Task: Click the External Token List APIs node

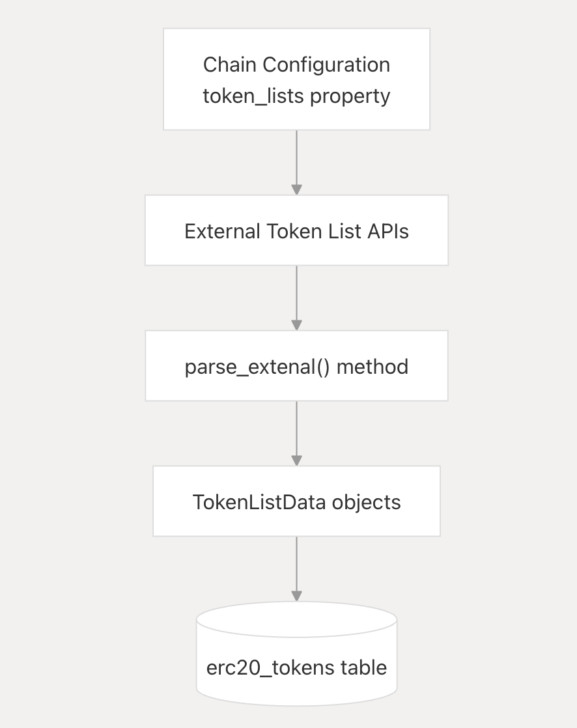Action: click(x=296, y=231)
